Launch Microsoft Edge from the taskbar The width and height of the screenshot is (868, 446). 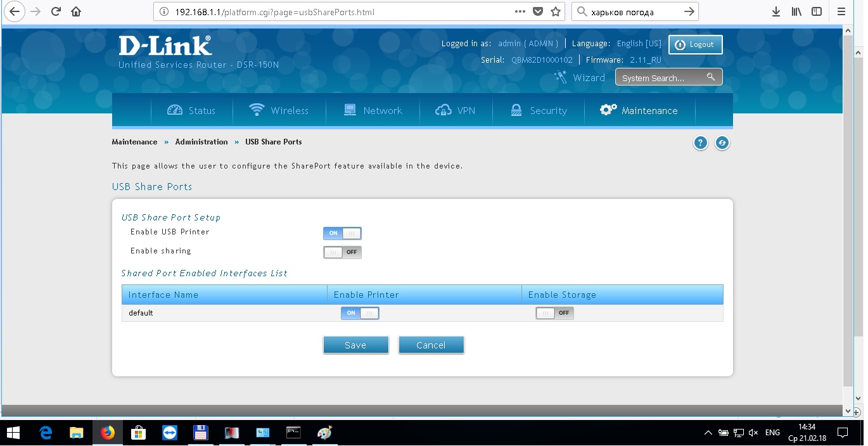(46, 433)
